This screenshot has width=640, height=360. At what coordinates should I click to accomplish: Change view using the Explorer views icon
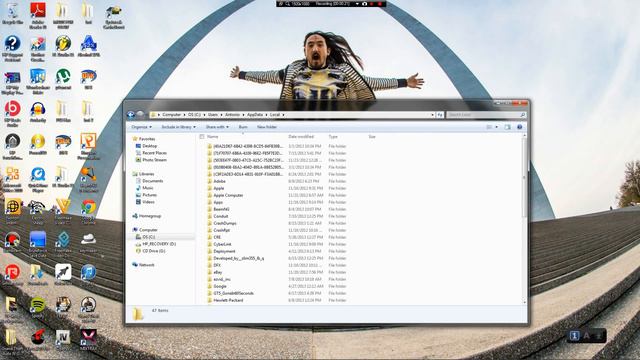tap(489, 127)
